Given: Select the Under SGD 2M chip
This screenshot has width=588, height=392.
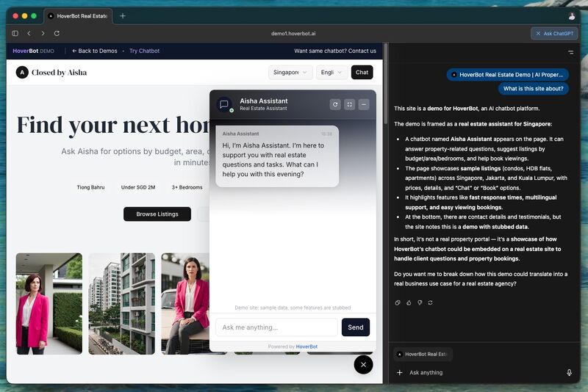Looking at the screenshot, I should 138,187.
